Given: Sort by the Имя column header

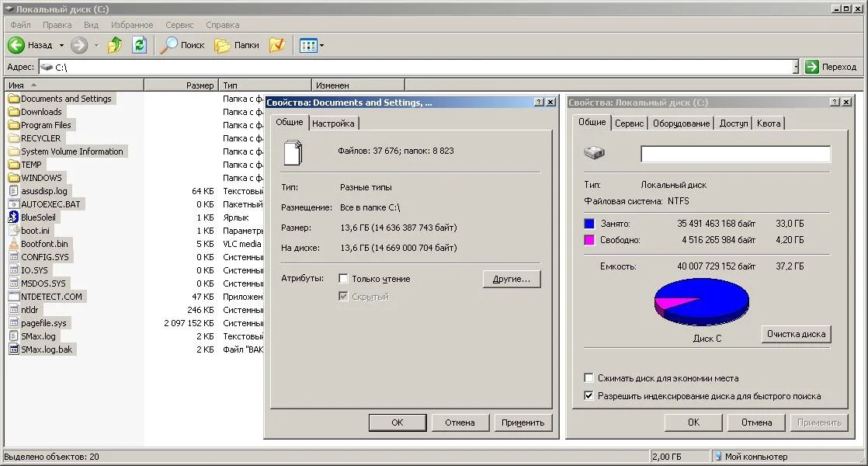Looking at the screenshot, I should [75, 85].
